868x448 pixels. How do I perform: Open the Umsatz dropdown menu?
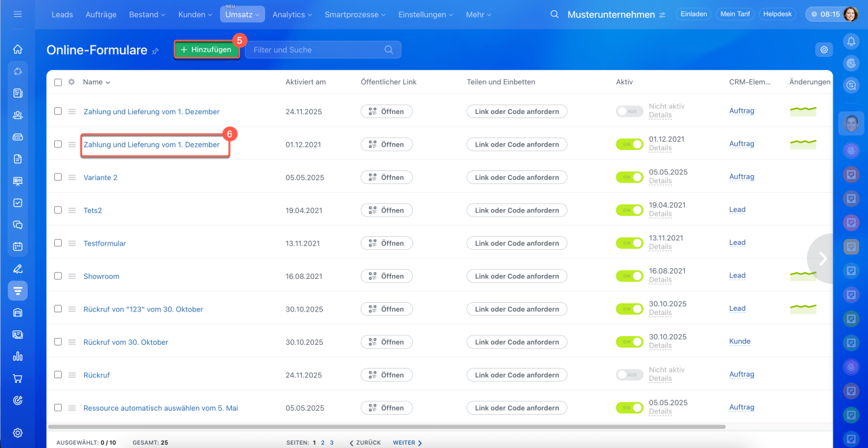point(242,14)
